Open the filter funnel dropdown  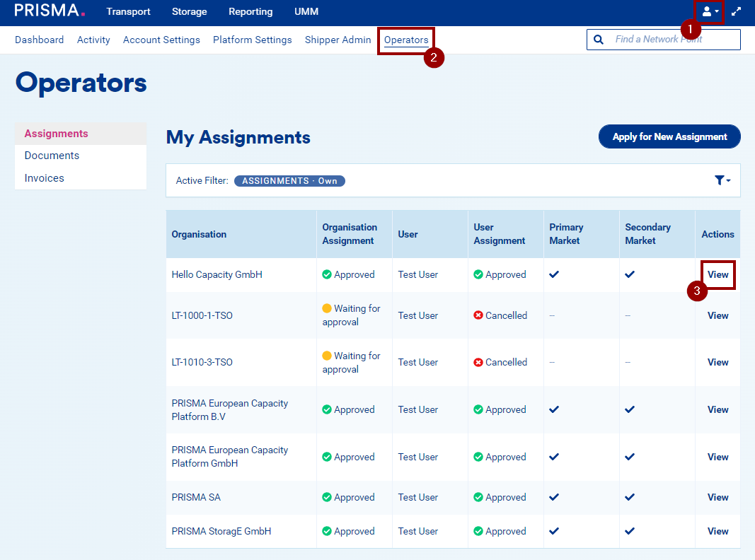tap(722, 180)
